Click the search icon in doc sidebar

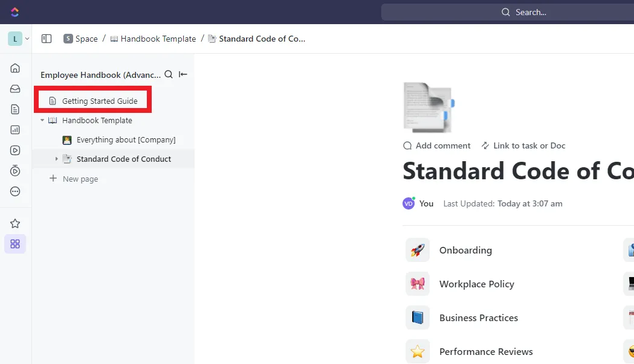pyautogui.click(x=169, y=74)
